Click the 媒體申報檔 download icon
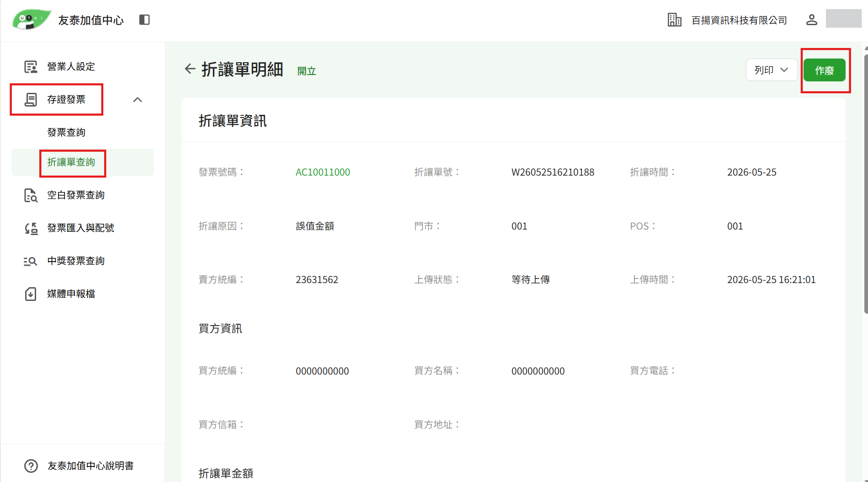The height and width of the screenshot is (482, 868). pos(31,294)
